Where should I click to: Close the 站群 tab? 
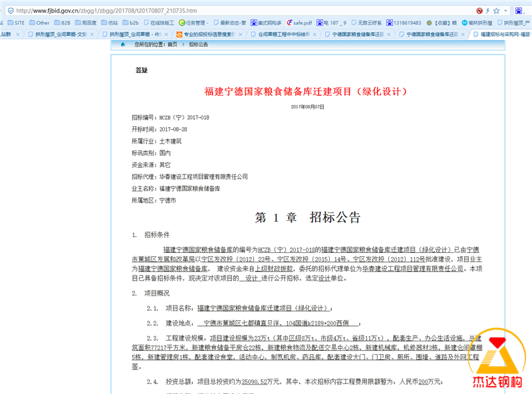(18, 35)
